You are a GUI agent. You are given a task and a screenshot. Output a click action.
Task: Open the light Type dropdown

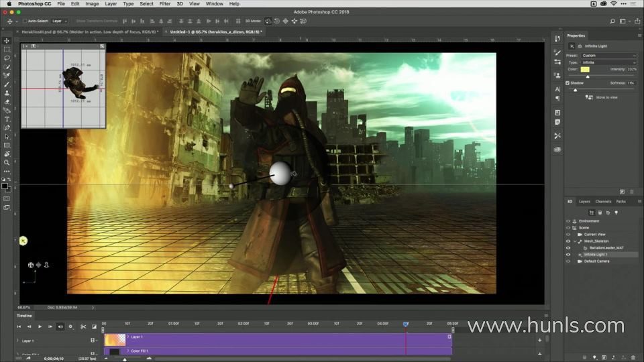[608, 62]
